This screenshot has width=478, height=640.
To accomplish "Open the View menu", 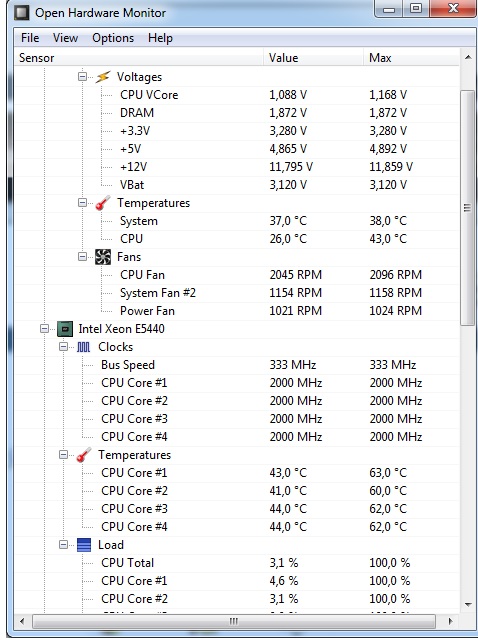I will point(65,38).
